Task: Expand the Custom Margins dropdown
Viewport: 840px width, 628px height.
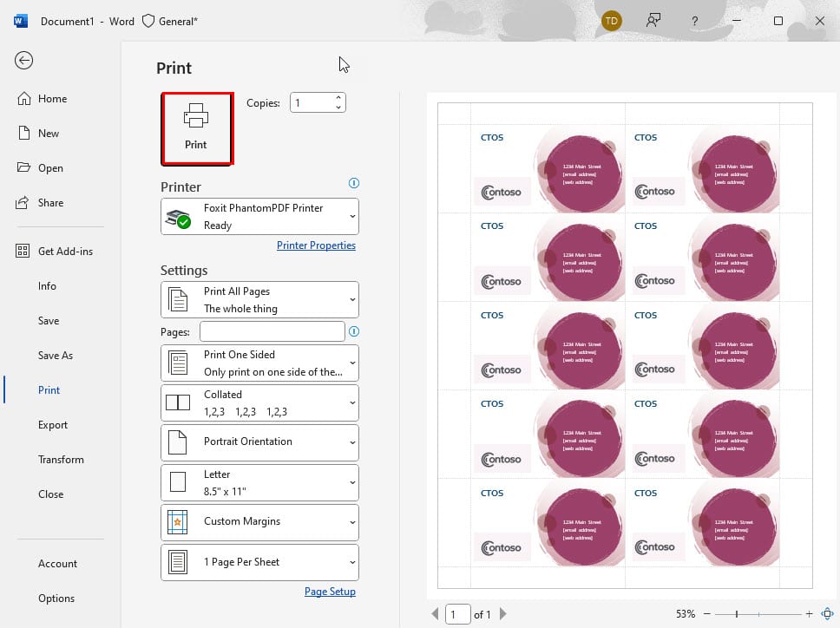Action: pos(259,522)
